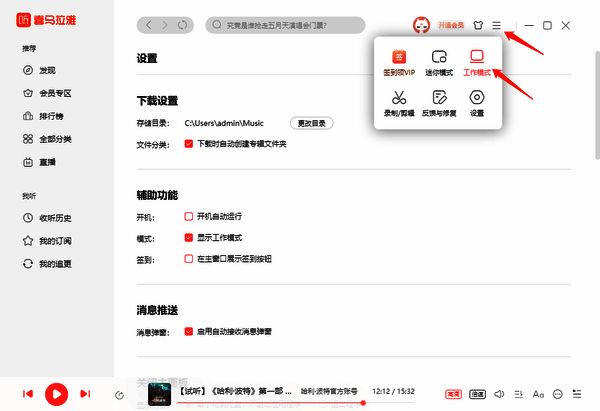Click the volume speaker icon
Screen dimensions: 600x411
click(499, 394)
